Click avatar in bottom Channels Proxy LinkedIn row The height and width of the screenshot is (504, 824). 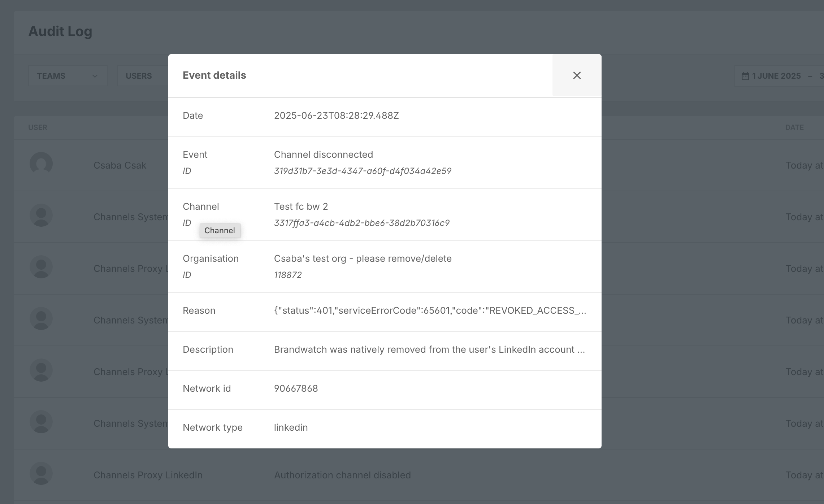[41, 473]
